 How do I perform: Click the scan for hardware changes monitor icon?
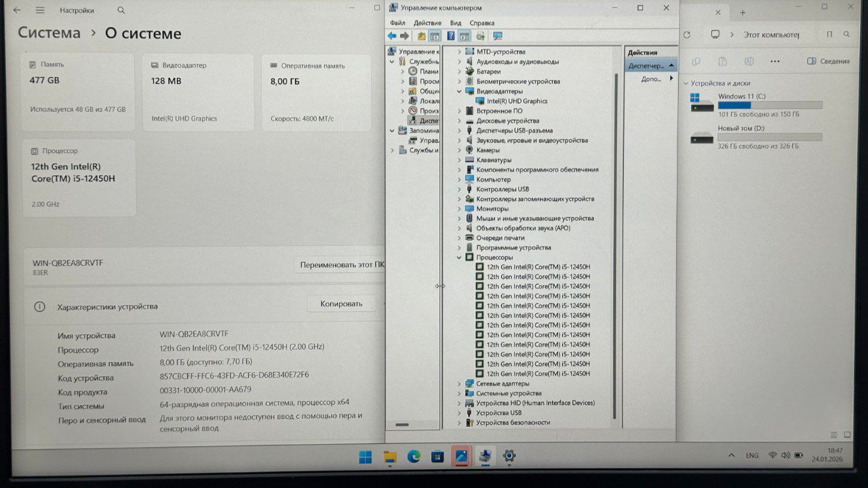coord(498,36)
